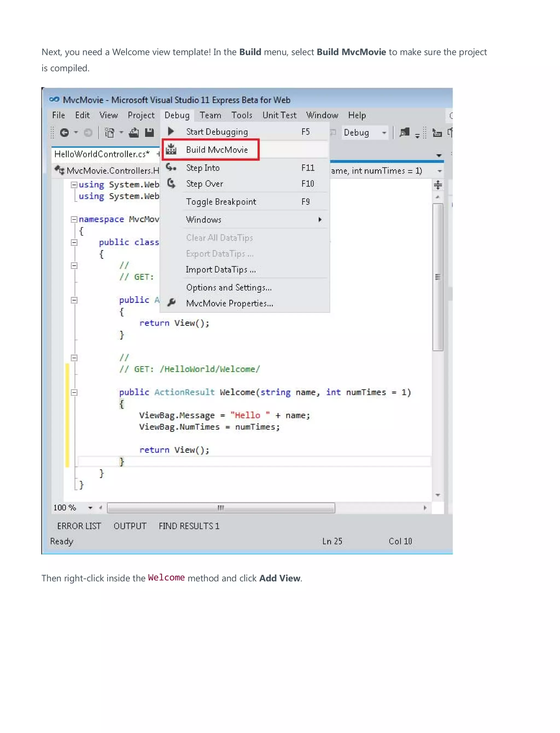Click the Navigate Backward arrow icon
Screen dimensions: 560x733
click(x=64, y=133)
